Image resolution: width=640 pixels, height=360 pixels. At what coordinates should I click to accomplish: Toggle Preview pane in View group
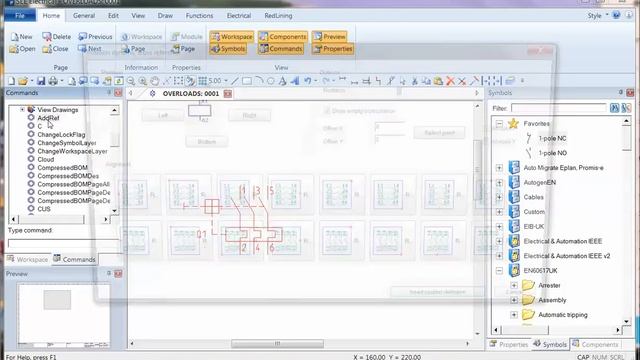pos(329,36)
